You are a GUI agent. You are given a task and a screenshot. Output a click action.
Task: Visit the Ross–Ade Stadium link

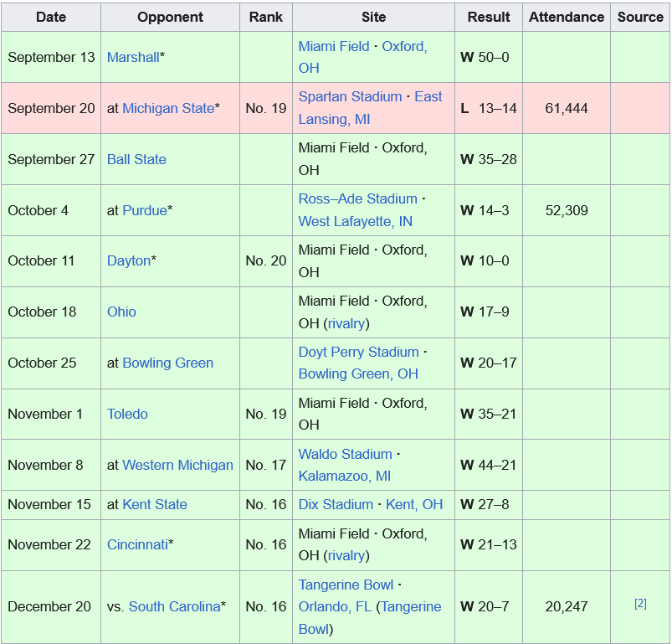[357, 199]
